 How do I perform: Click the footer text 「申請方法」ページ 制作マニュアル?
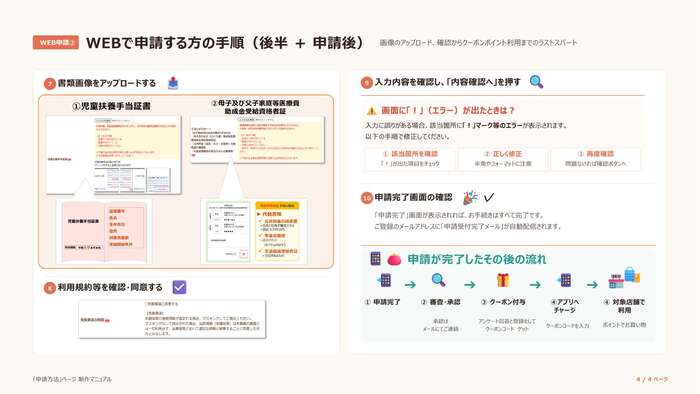72,379
